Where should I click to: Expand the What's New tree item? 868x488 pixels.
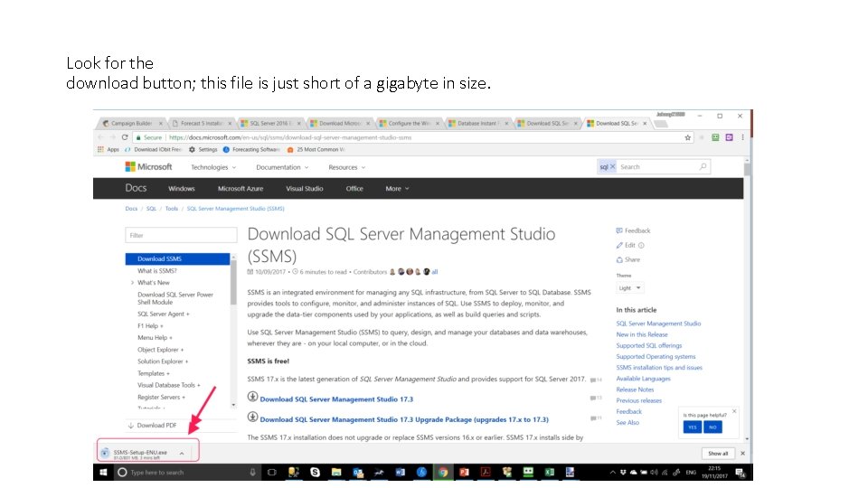pyautogui.click(x=132, y=283)
